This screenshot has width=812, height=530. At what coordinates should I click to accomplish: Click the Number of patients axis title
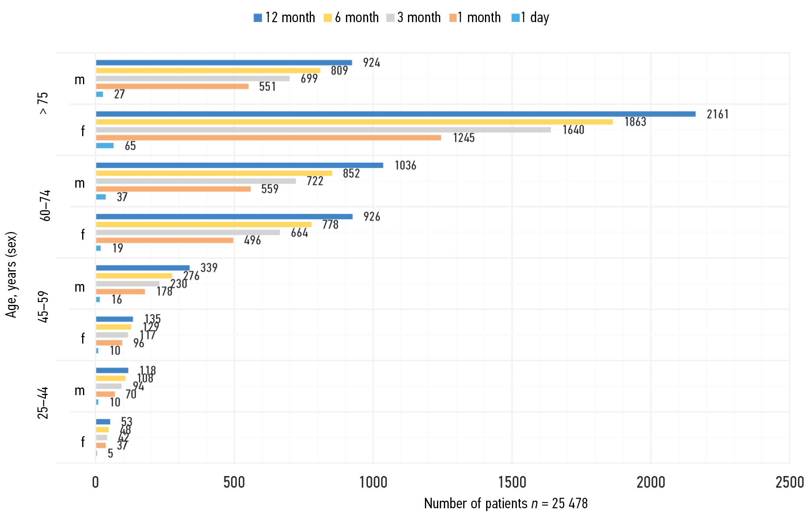coord(505,503)
